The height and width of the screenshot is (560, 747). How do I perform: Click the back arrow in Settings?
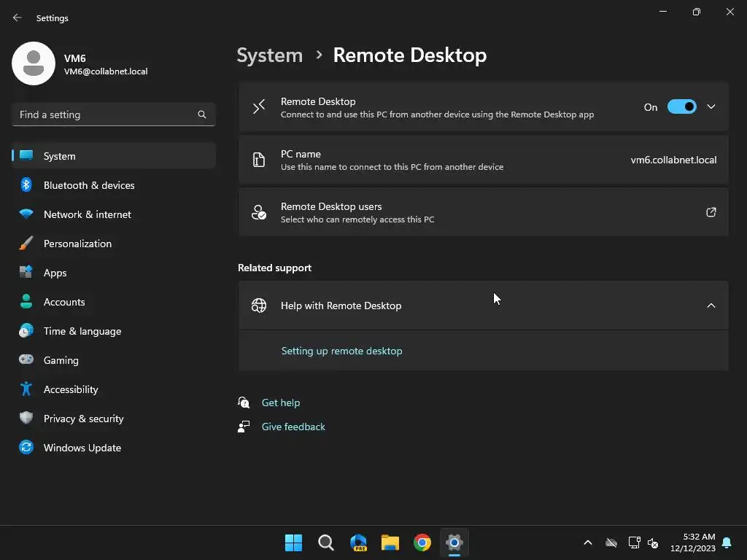(18, 17)
